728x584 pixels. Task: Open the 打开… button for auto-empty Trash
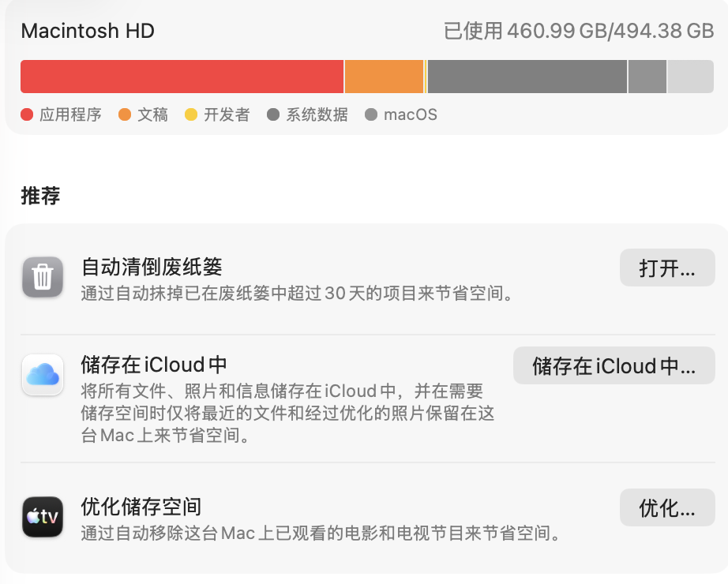(667, 268)
